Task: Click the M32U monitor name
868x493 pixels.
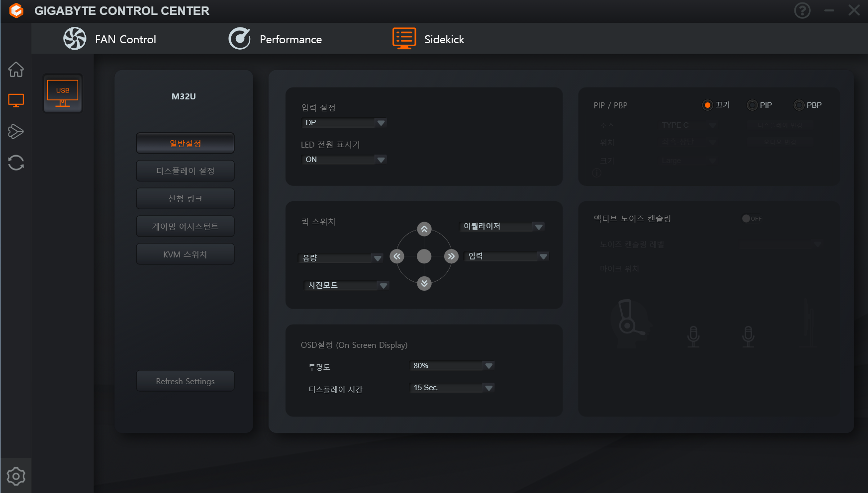Action: coord(184,96)
